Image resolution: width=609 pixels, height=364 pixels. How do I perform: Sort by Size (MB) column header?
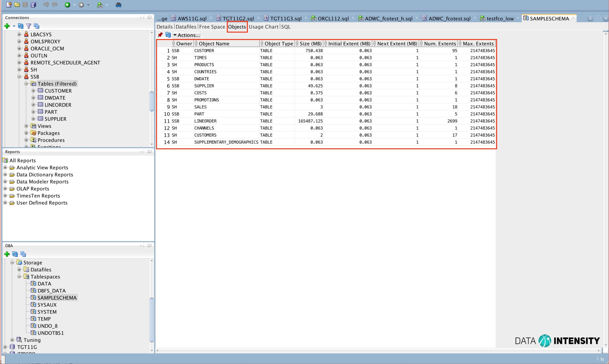310,44
